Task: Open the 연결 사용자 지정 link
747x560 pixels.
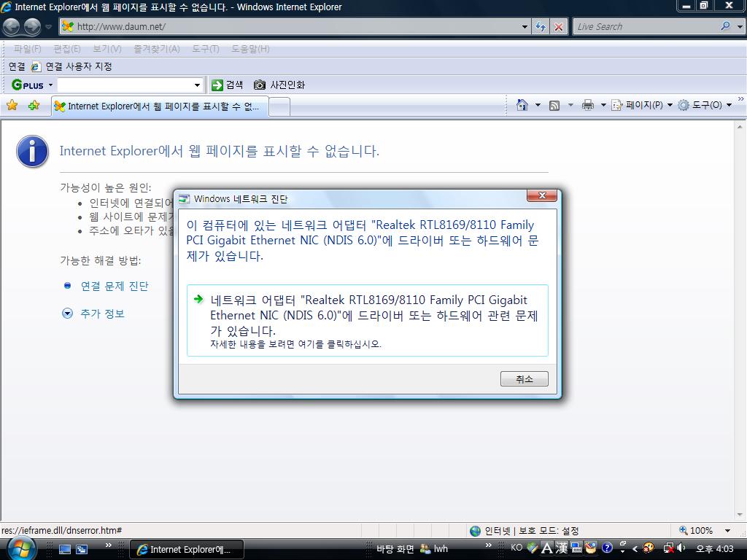Action: point(72,66)
